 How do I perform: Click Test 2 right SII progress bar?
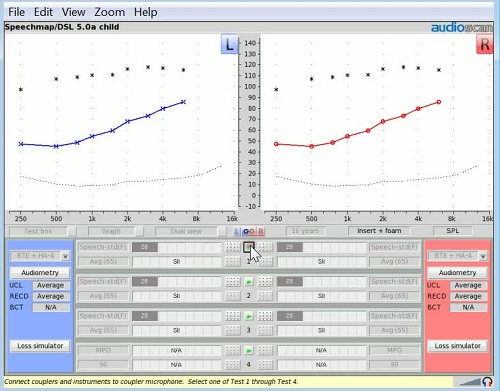[322, 296]
